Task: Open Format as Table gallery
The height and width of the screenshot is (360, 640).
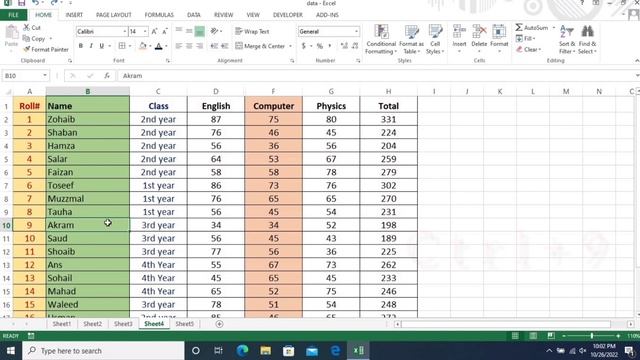Action: click(411, 39)
